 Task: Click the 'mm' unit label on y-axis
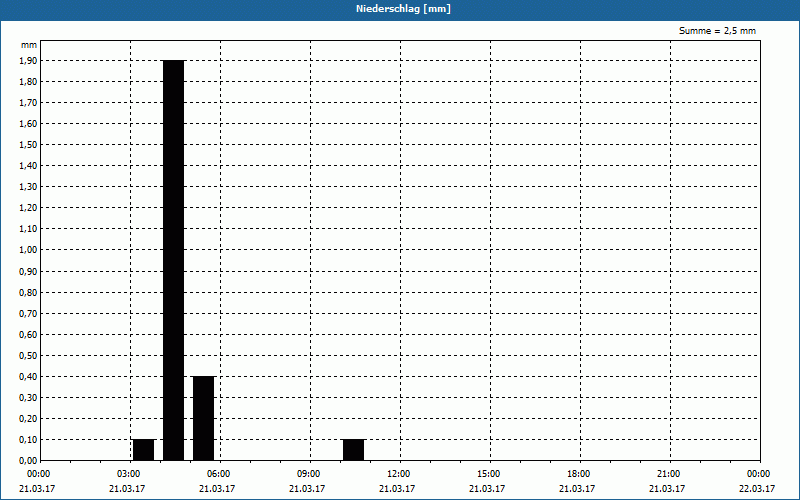[29, 45]
